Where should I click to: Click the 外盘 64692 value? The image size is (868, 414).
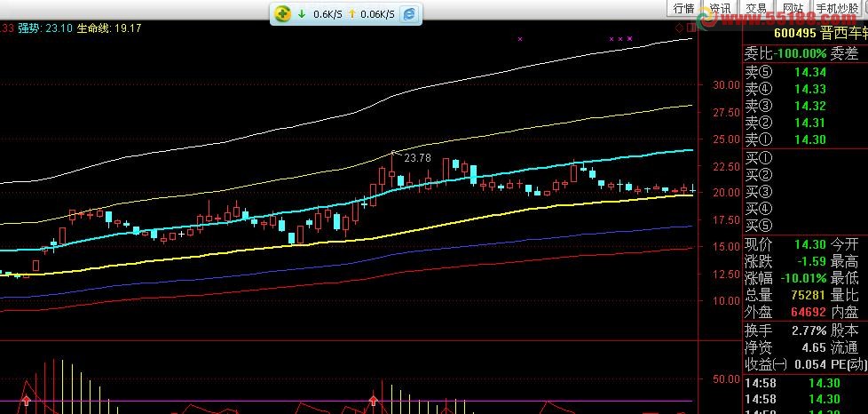tap(809, 312)
